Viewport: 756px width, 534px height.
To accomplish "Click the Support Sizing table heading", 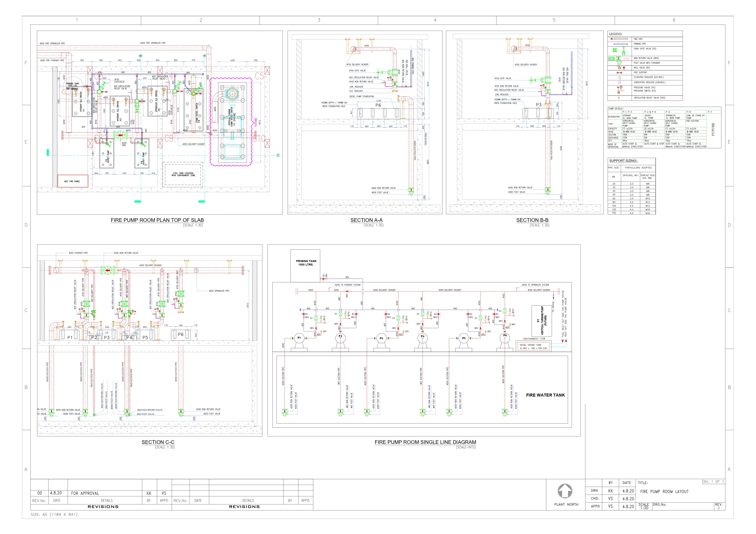I will (x=623, y=161).
